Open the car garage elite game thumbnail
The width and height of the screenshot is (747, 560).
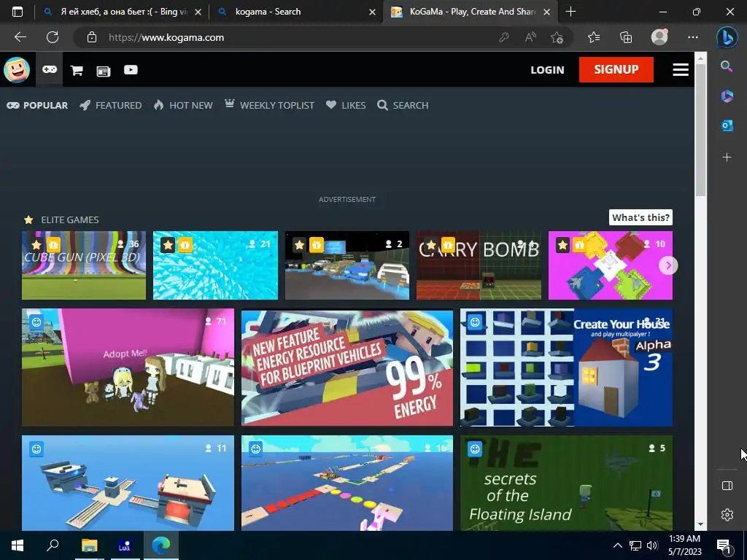347,265
